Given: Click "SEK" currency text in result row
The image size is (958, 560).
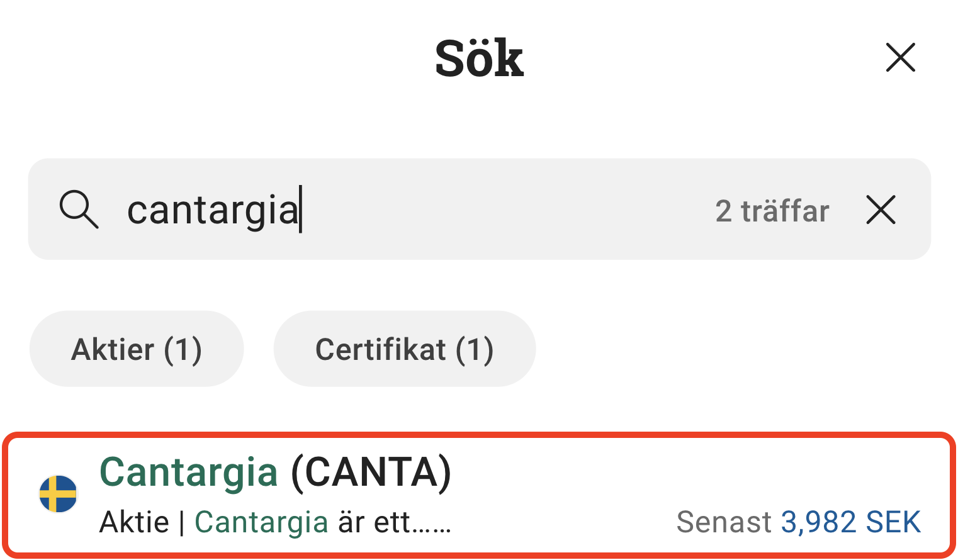Looking at the screenshot, I should [893, 522].
